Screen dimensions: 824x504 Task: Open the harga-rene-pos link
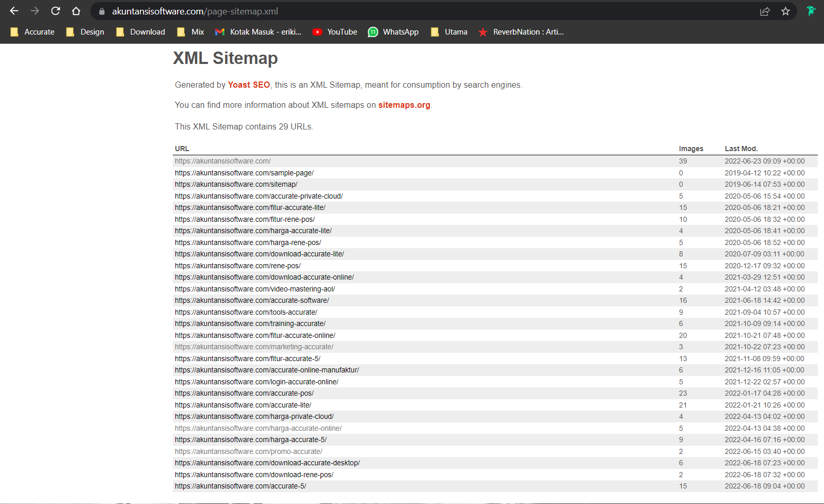point(248,243)
